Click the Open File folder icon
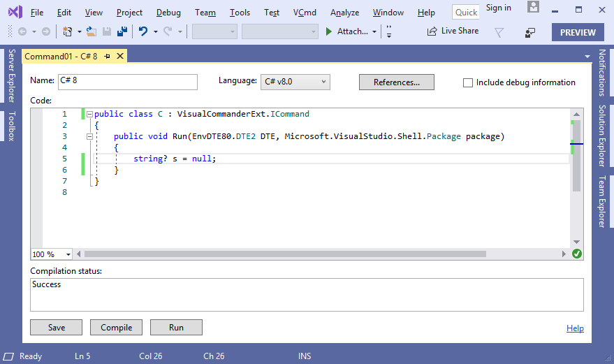The width and height of the screenshot is (614, 364). (x=91, y=31)
